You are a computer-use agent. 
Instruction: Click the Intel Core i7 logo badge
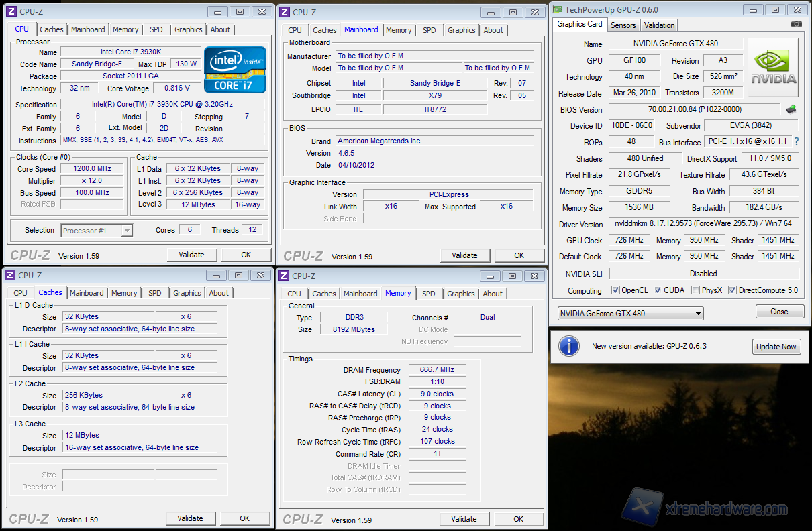(235, 70)
